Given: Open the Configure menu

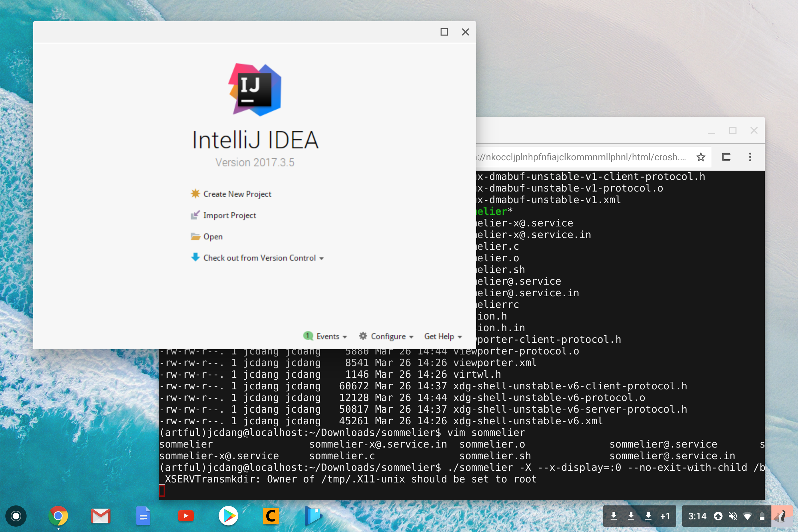Looking at the screenshot, I should pos(392,336).
